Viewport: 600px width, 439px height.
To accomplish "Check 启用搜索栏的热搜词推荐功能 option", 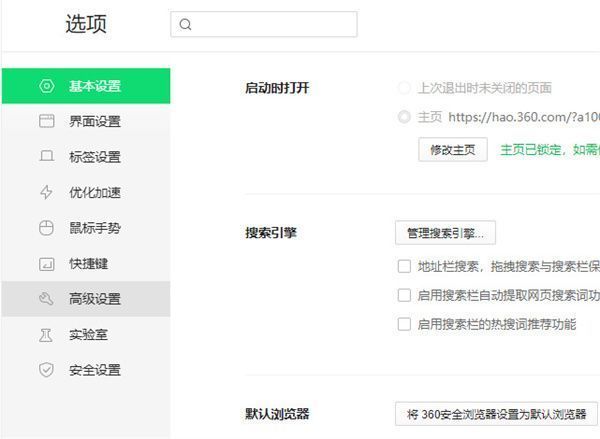I will pos(404,324).
